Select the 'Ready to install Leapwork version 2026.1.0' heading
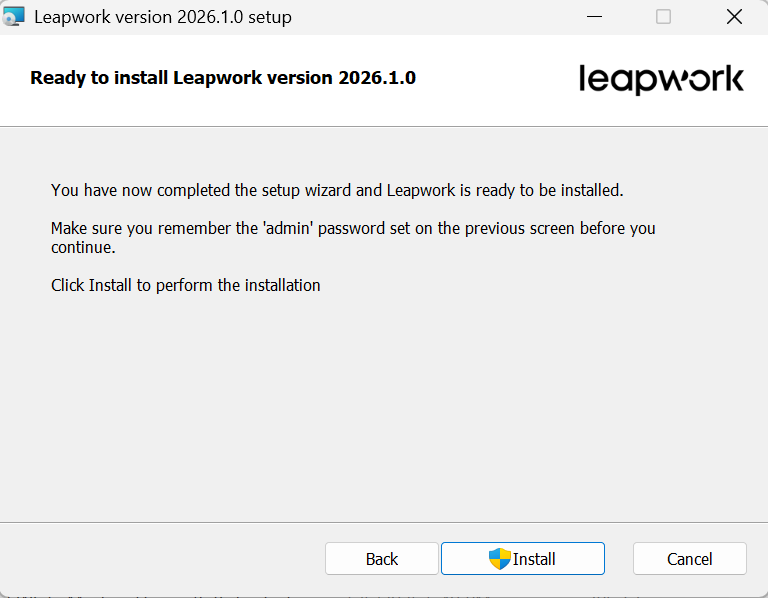This screenshot has width=768, height=598. pyautogui.click(x=223, y=78)
